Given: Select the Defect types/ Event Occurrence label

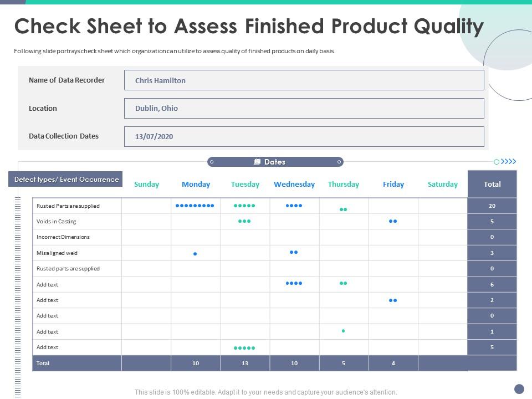Looking at the screenshot, I should pos(66,179).
